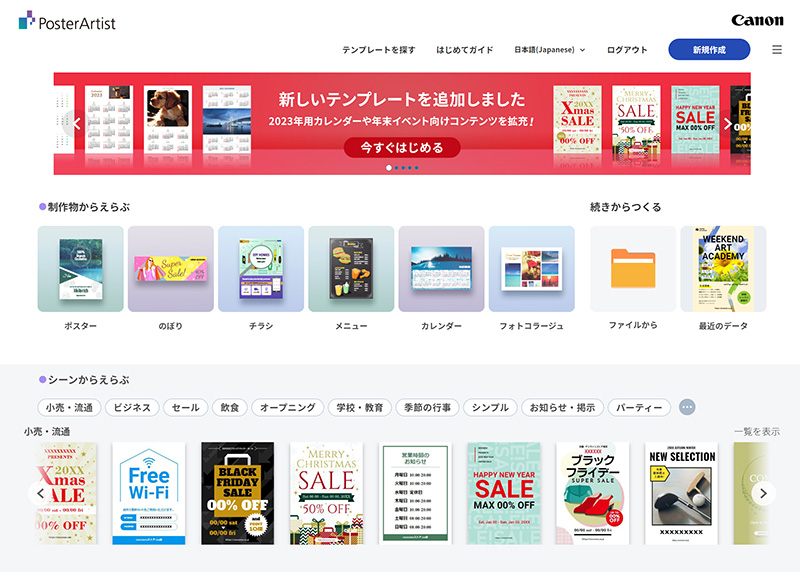Click the 20XX Xmas Sale banner poster
This screenshot has height=572, width=800.
578,119
